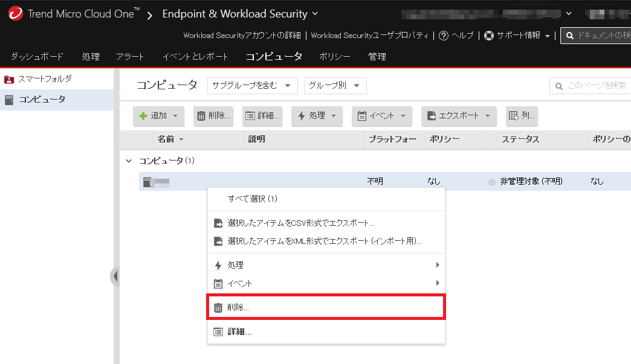Click the support info lifebuoy icon
The image size is (631, 364).
coord(489,36)
